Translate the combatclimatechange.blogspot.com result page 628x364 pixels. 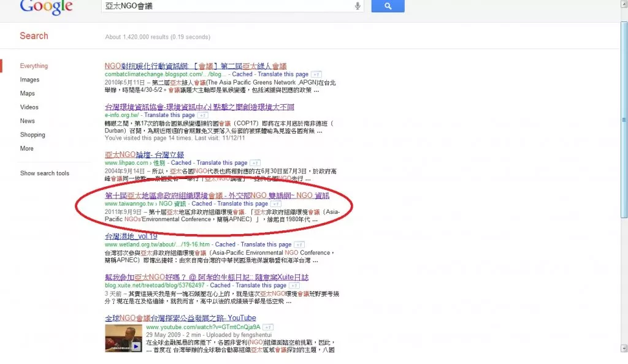[283, 74]
